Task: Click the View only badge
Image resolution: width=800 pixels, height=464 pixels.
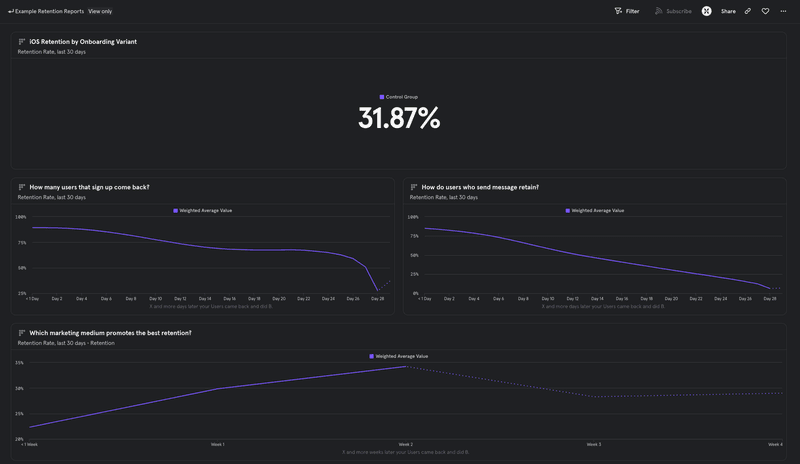Action: pos(100,11)
